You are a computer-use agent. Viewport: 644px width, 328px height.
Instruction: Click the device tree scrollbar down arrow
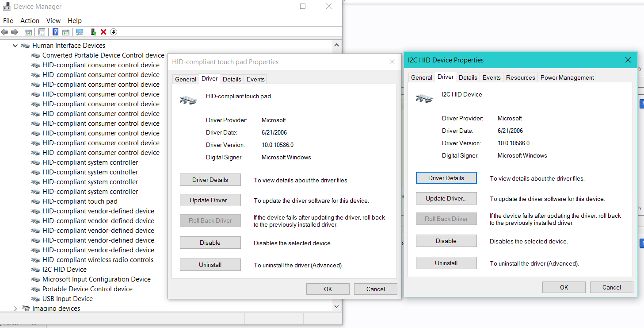[x=337, y=306]
